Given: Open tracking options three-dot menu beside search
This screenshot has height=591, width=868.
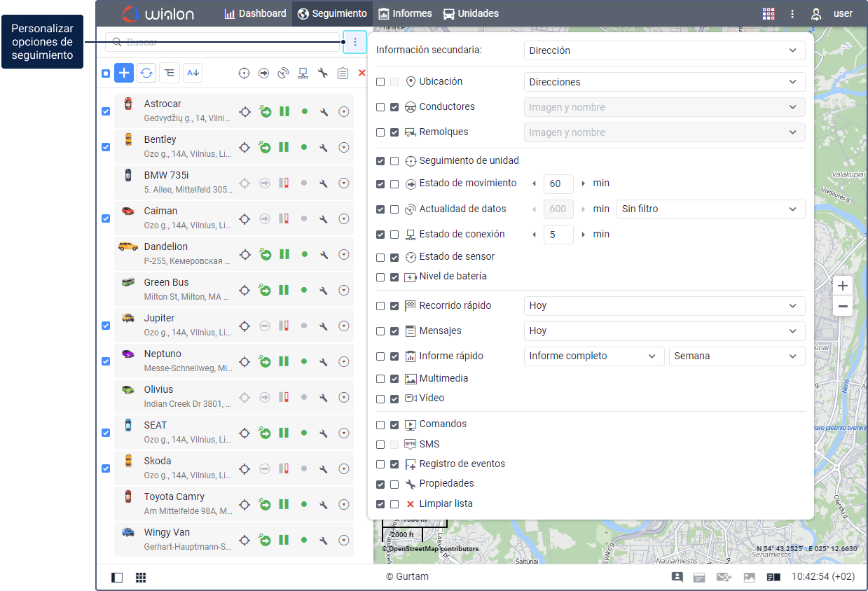Looking at the screenshot, I should (355, 42).
